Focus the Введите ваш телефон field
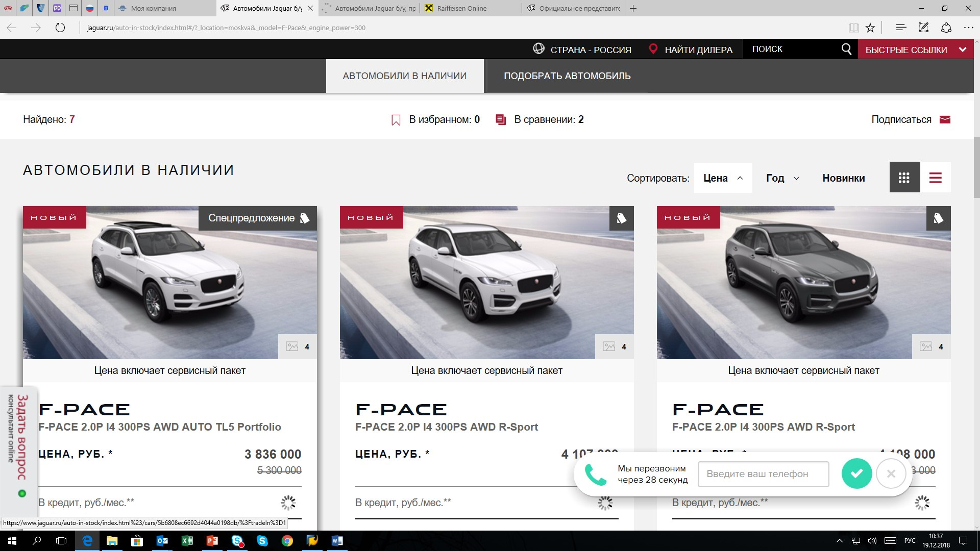Screen dimensions: 980x551 tap(763, 474)
